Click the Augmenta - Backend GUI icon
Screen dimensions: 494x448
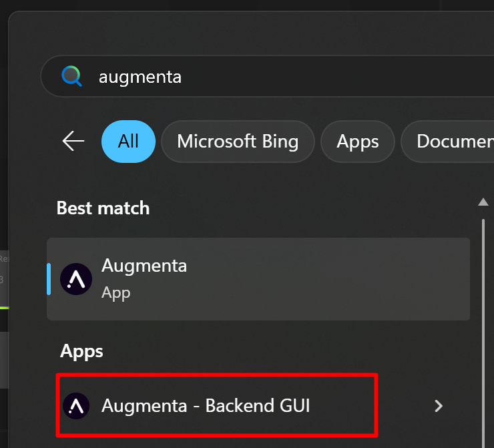tap(76, 405)
